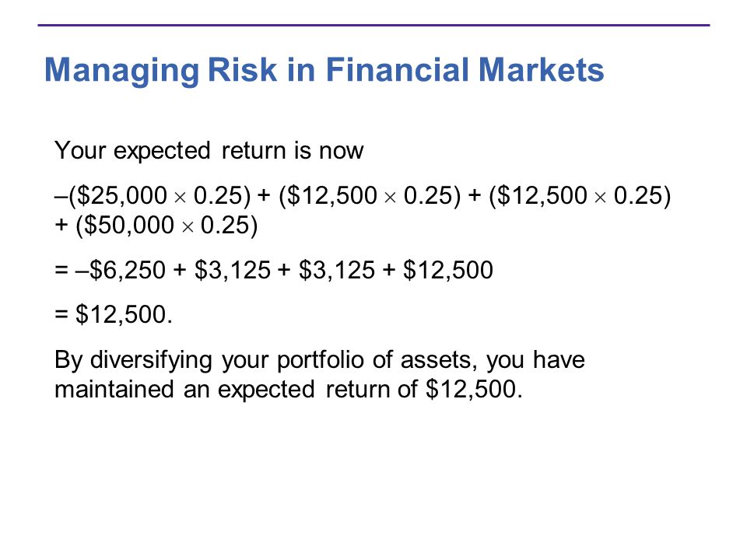Click the line 'Your expected return is now'
This screenshot has height=560, width=747.
tap(209, 151)
